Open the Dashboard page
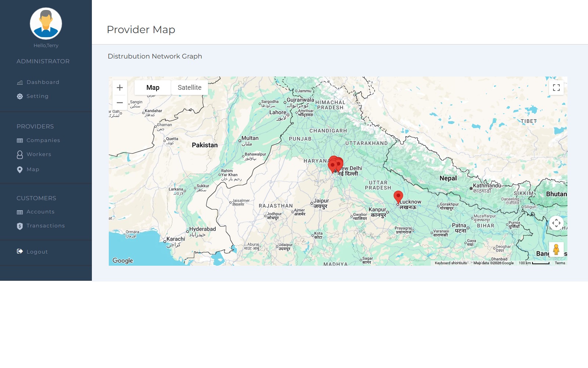 43,82
